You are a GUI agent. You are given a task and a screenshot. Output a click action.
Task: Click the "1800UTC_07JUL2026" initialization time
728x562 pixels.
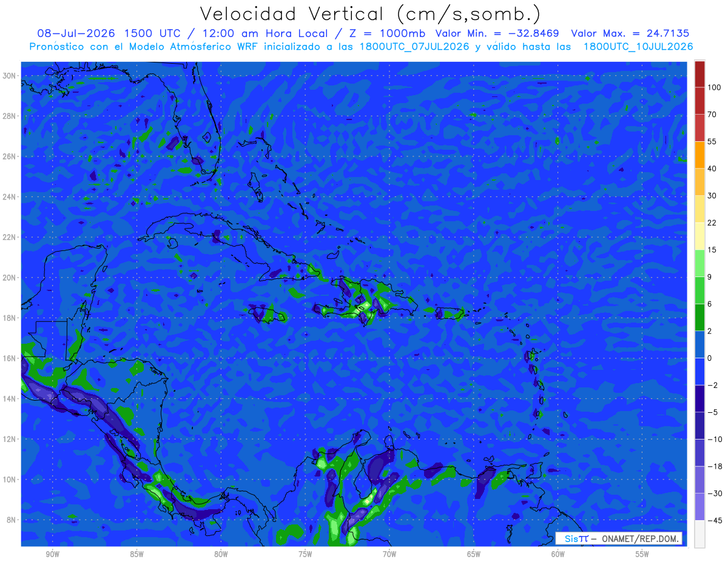[413, 47]
